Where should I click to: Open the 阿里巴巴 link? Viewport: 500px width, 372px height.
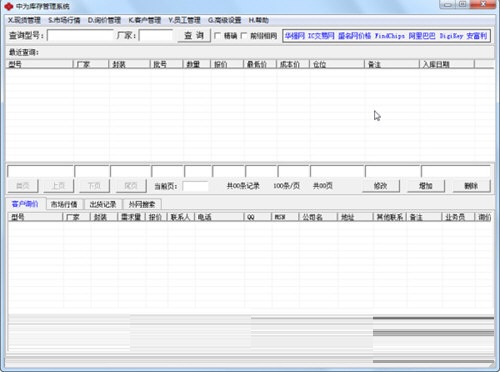(422, 36)
